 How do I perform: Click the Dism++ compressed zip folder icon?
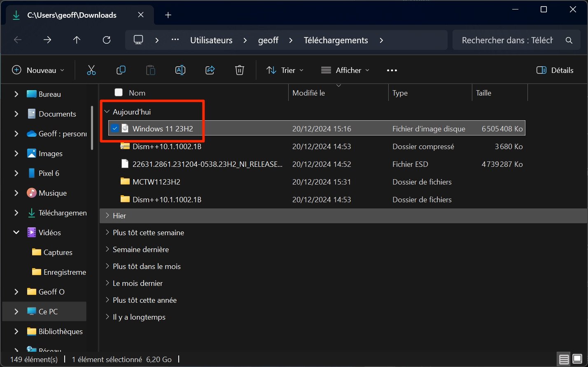125,146
